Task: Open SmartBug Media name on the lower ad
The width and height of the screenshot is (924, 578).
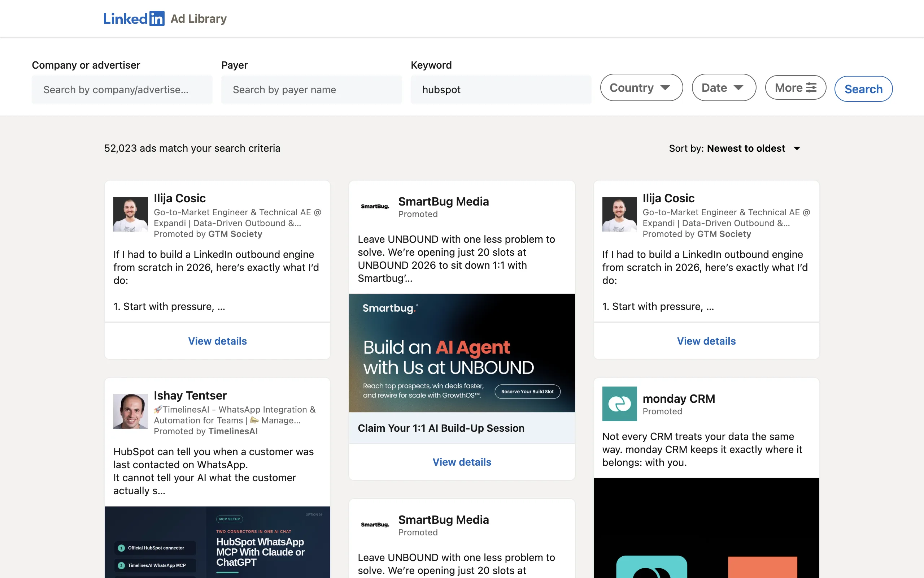Action: pos(443,520)
